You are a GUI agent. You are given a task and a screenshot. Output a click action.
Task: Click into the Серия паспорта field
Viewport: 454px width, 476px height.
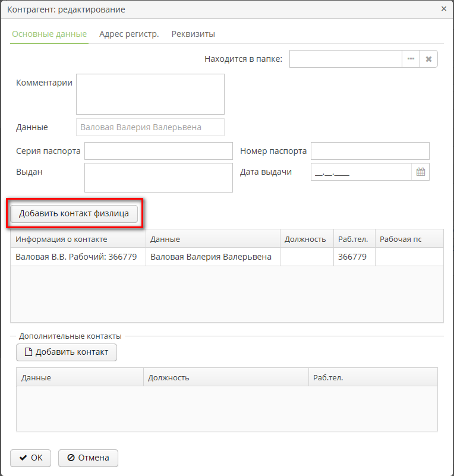(x=158, y=151)
